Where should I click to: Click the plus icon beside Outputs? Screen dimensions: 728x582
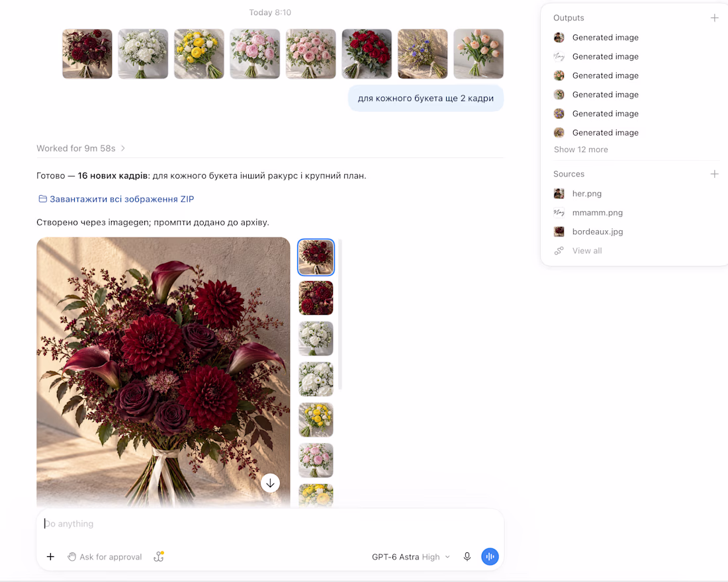715,18
